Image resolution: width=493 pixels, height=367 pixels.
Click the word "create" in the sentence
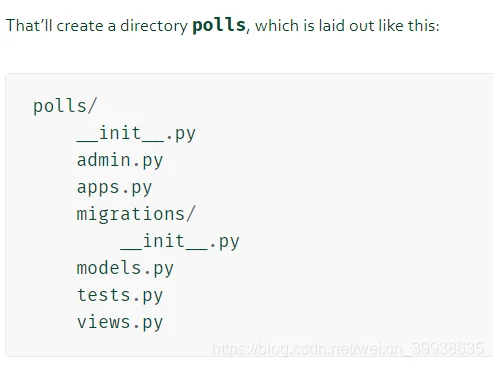(80, 26)
